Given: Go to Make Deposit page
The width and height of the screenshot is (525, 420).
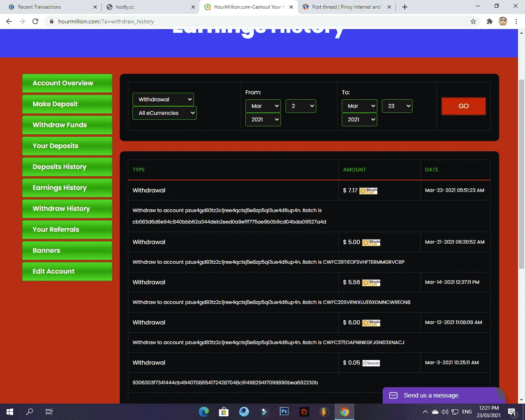Looking at the screenshot, I should coord(67,104).
